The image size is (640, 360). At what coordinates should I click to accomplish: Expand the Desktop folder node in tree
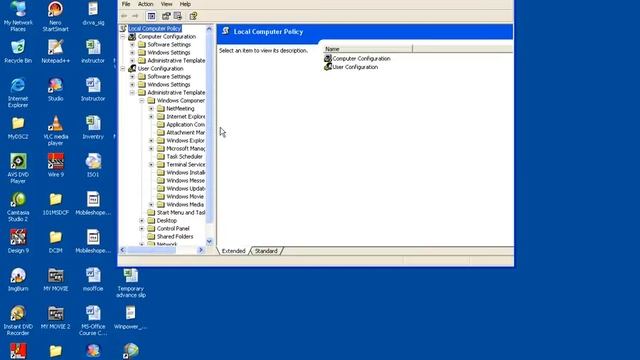click(x=142, y=220)
